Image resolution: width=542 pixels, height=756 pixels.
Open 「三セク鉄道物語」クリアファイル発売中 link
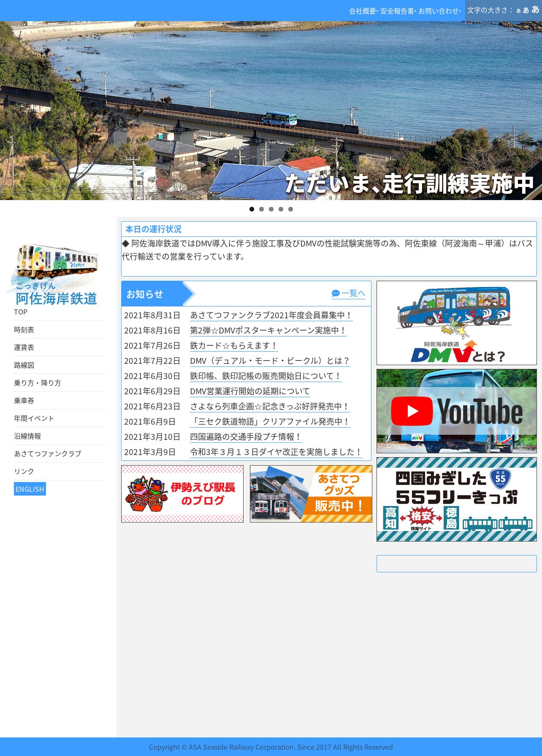270,422
